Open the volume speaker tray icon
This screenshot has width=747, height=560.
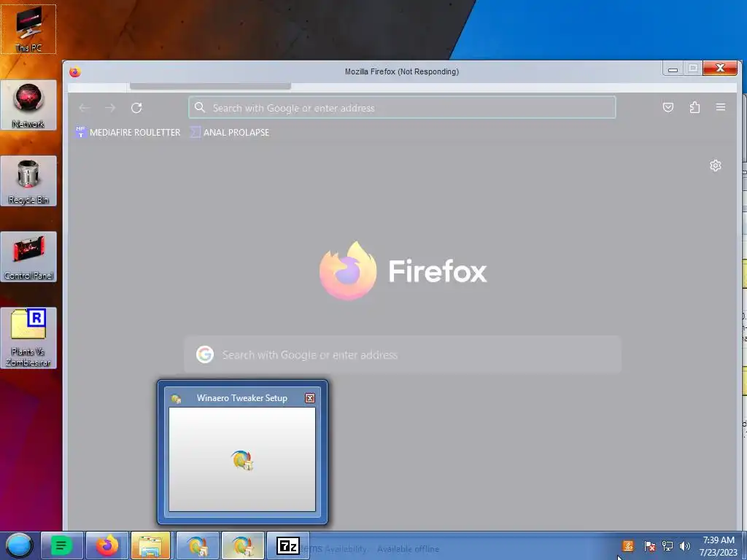tap(684, 546)
